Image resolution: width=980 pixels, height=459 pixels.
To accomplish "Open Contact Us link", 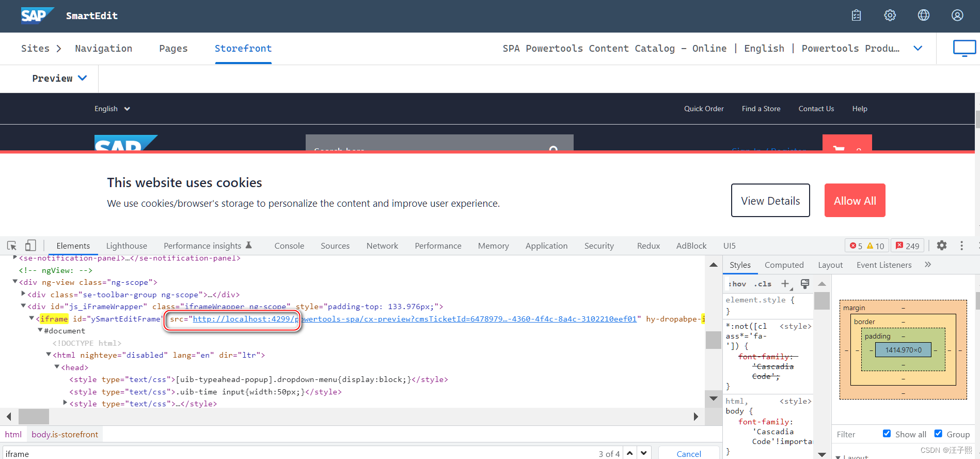I will (816, 109).
